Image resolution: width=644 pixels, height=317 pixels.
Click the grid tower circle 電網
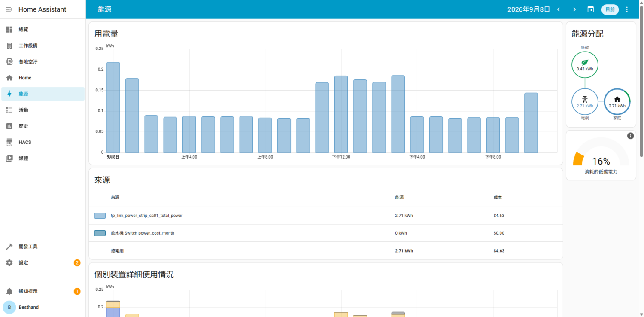585,101
